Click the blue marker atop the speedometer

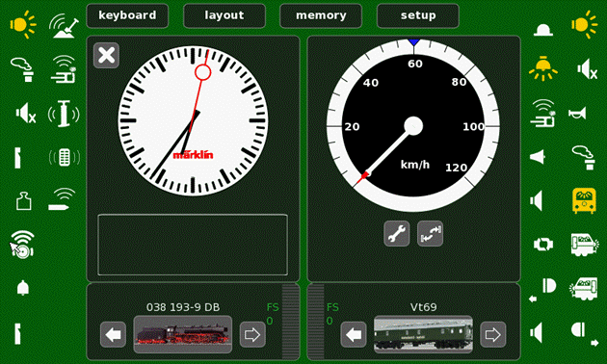414,41
